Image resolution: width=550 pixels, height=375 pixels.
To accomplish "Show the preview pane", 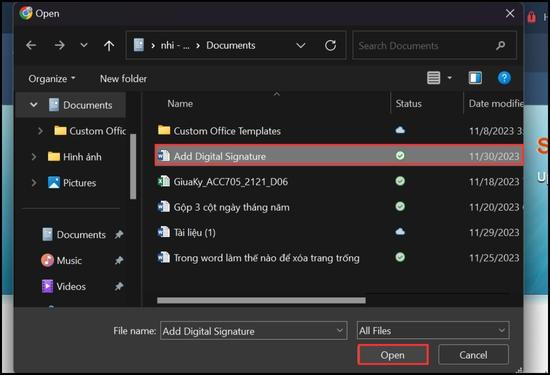I will point(475,78).
